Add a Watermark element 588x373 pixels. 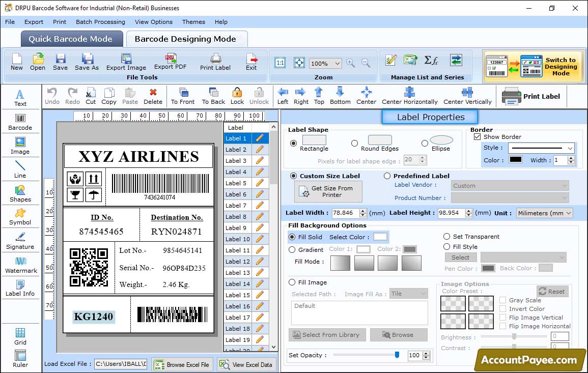[20, 265]
